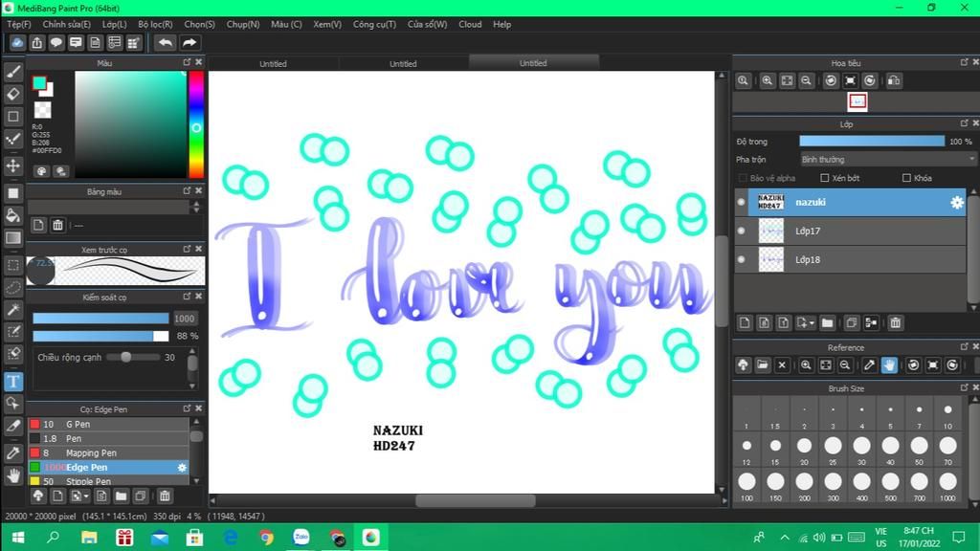Select the Brush tool in the left toolbox
This screenshot has width=980, height=551.
pyautogui.click(x=13, y=72)
